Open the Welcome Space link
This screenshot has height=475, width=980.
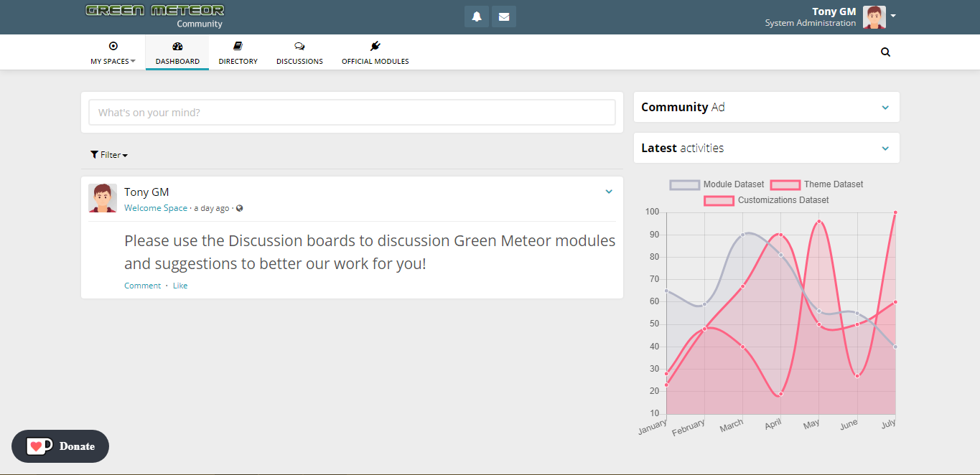click(x=156, y=208)
